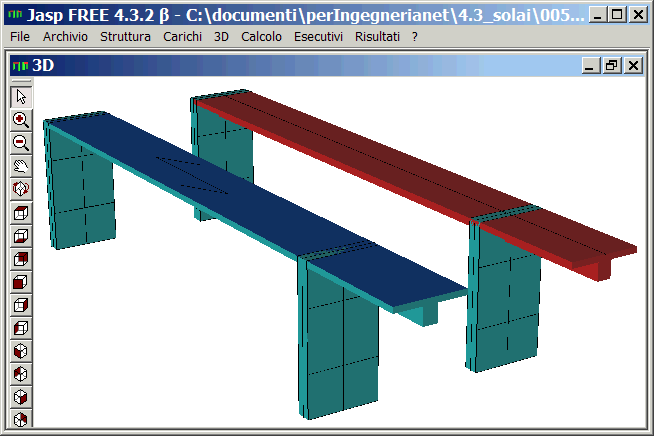Choose the pan hand tool
Screen dimensions: 654x436
pyautogui.click(x=21, y=166)
